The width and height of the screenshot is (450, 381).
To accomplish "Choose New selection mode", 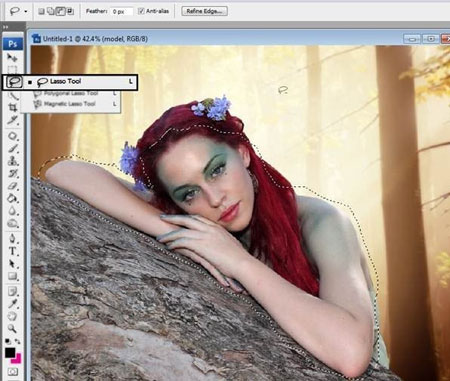I will tap(41, 11).
